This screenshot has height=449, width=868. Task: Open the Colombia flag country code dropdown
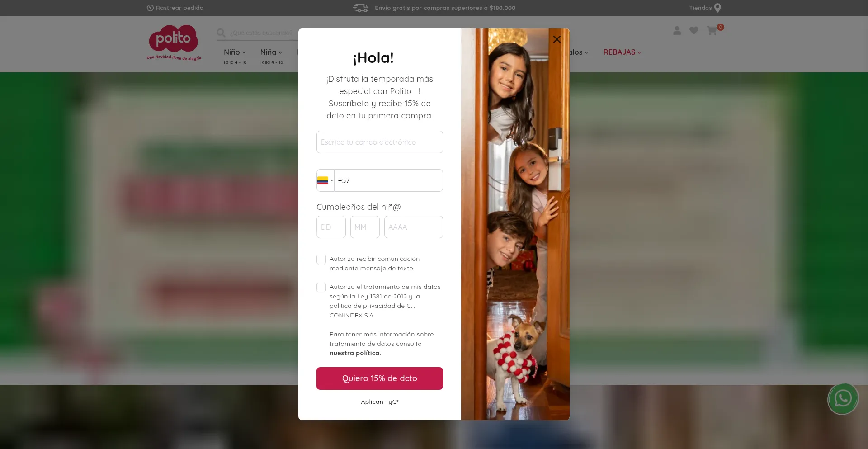click(325, 180)
